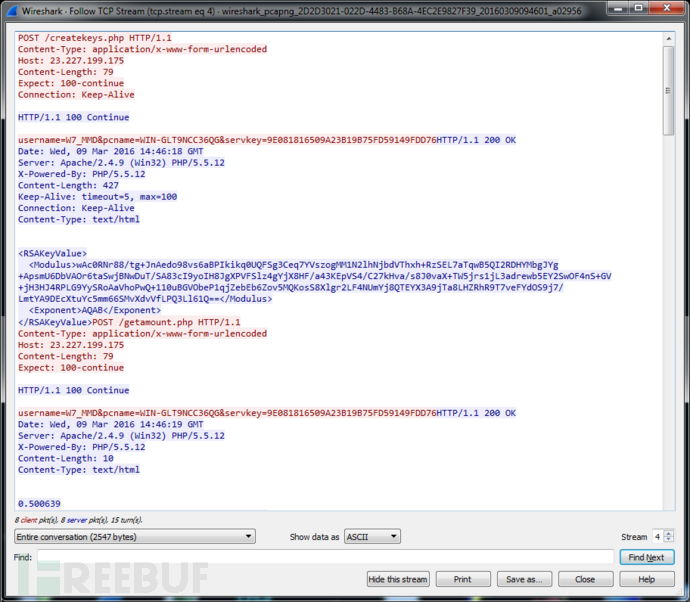690x602 pixels.
Task: Click Hide this stream button
Action: 397,579
